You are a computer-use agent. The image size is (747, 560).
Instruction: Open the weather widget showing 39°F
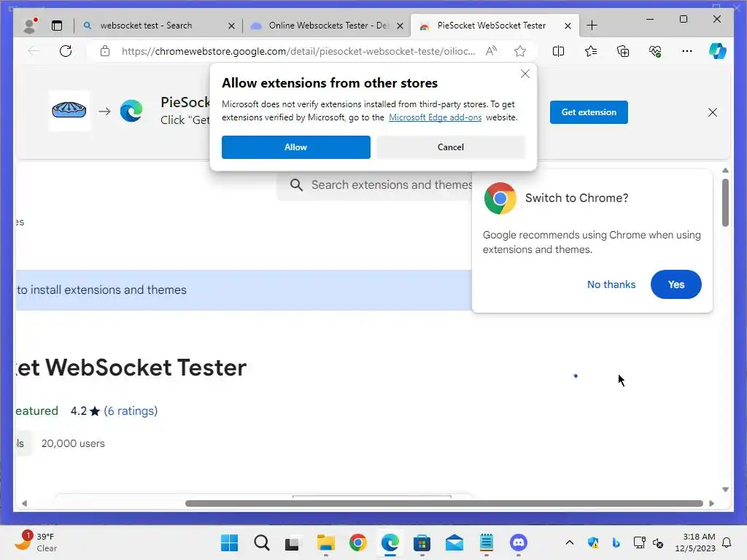[35, 542]
